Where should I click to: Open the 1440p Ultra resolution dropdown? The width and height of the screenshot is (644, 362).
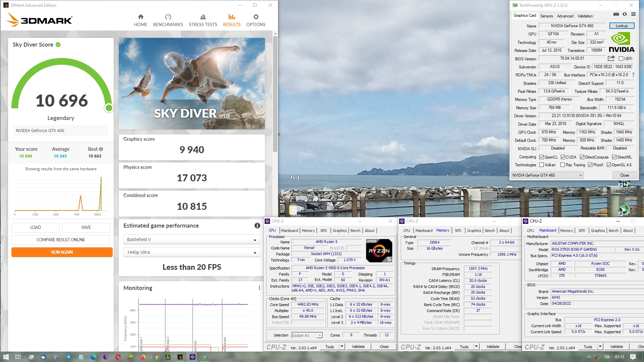pyautogui.click(x=192, y=252)
